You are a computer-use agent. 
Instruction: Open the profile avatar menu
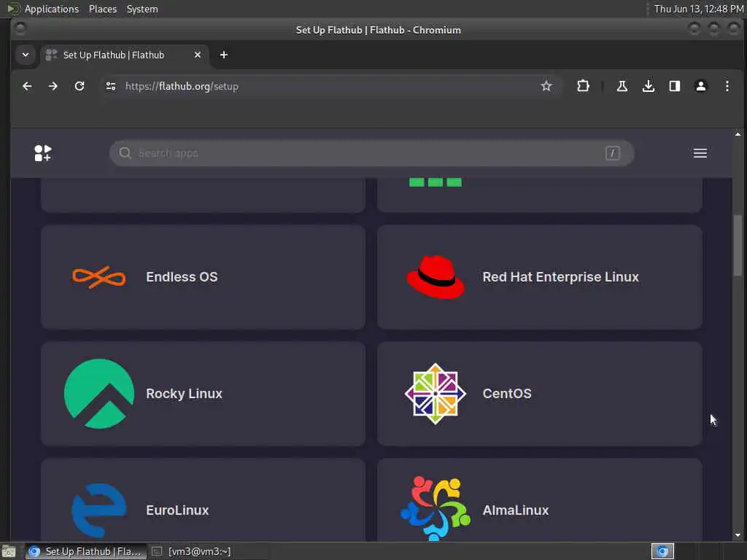pos(701,86)
